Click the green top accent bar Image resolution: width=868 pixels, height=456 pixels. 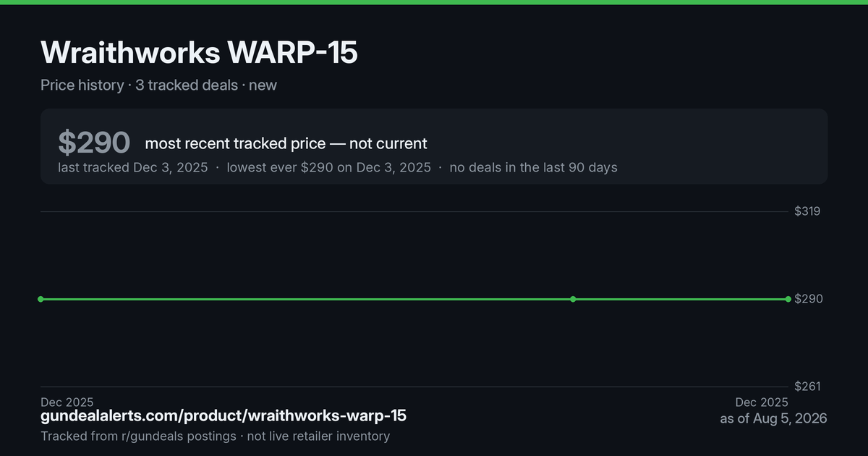434,2
